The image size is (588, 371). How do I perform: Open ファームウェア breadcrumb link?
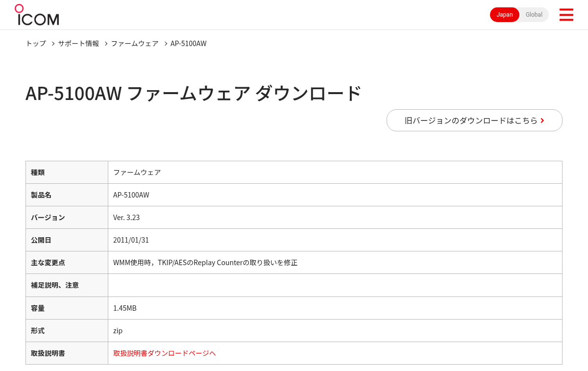[x=135, y=43]
